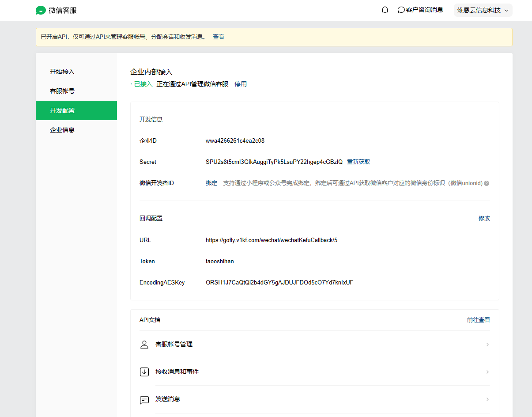The width and height of the screenshot is (532, 417).
Task: Click the 微信开发者ID label
Action: tap(157, 183)
